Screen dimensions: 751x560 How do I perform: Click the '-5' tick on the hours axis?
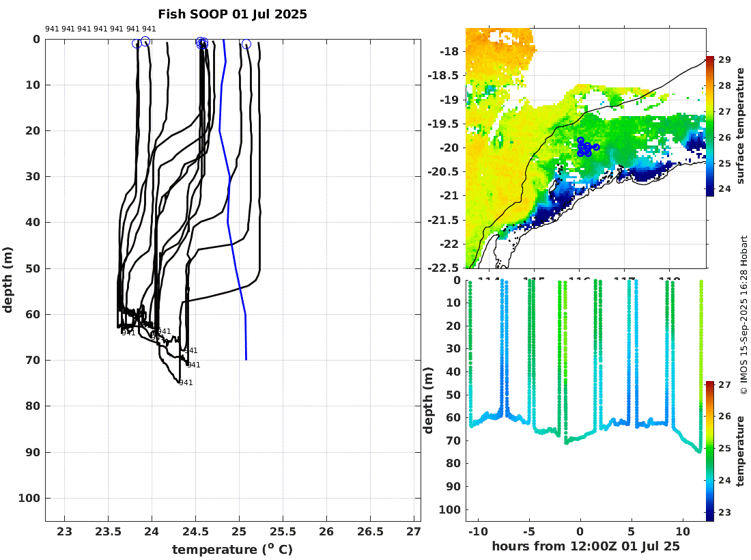tap(528, 531)
